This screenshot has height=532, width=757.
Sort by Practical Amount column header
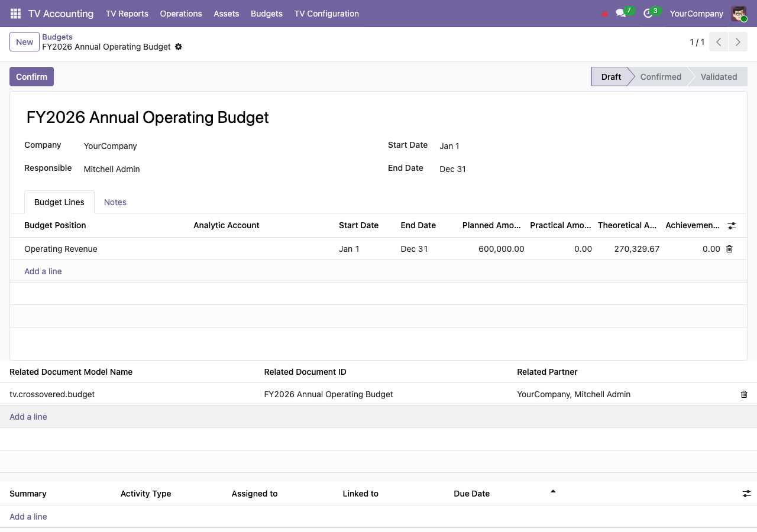point(560,225)
